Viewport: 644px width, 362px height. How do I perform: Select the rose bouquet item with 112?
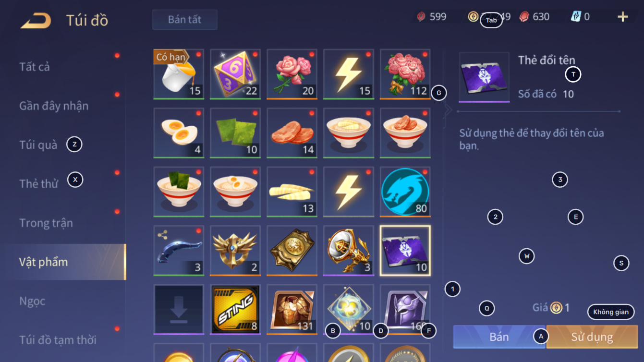pos(405,74)
